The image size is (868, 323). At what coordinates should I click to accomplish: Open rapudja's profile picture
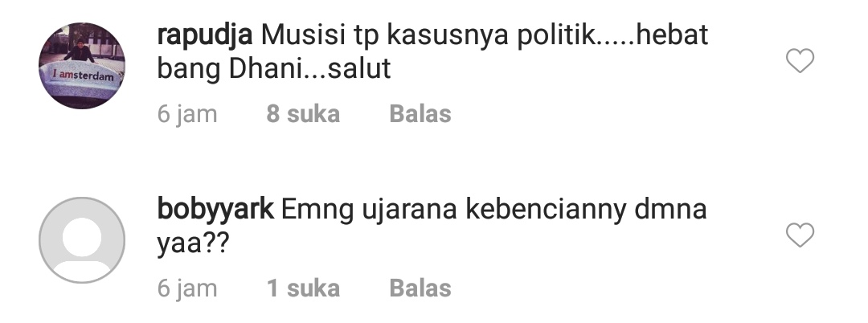tap(82, 66)
